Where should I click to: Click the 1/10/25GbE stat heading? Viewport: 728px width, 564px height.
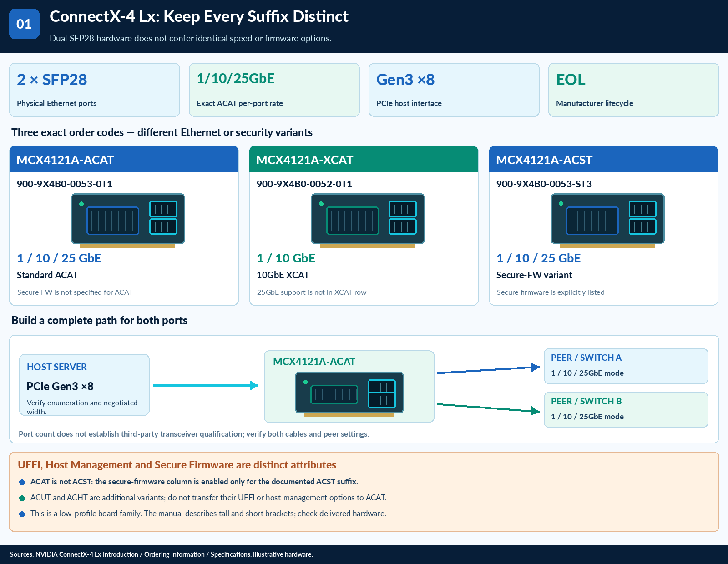[235, 78]
